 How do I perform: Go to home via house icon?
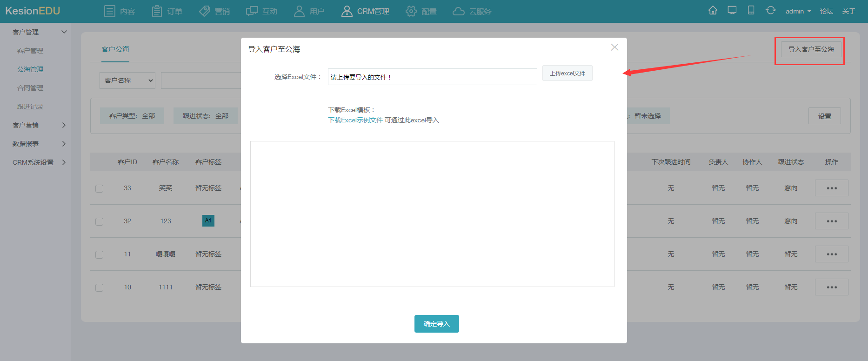click(713, 10)
